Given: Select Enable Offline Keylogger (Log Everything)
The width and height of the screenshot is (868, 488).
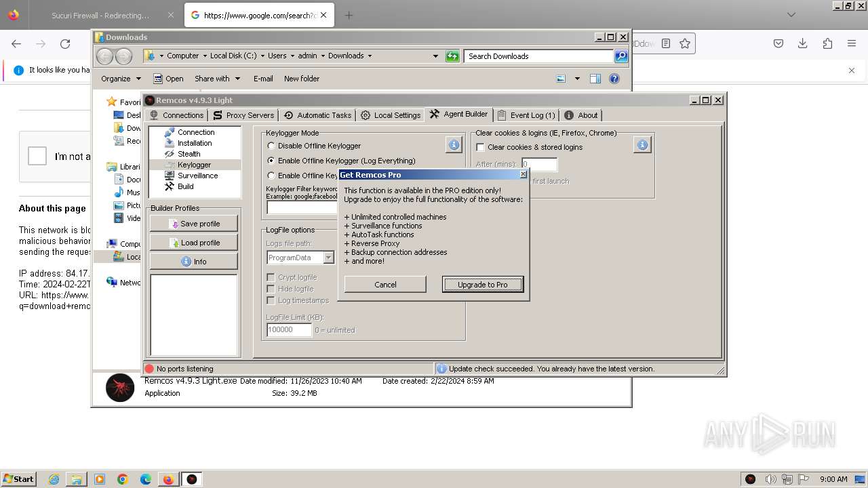Looking at the screenshot, I should coord(271,161).
